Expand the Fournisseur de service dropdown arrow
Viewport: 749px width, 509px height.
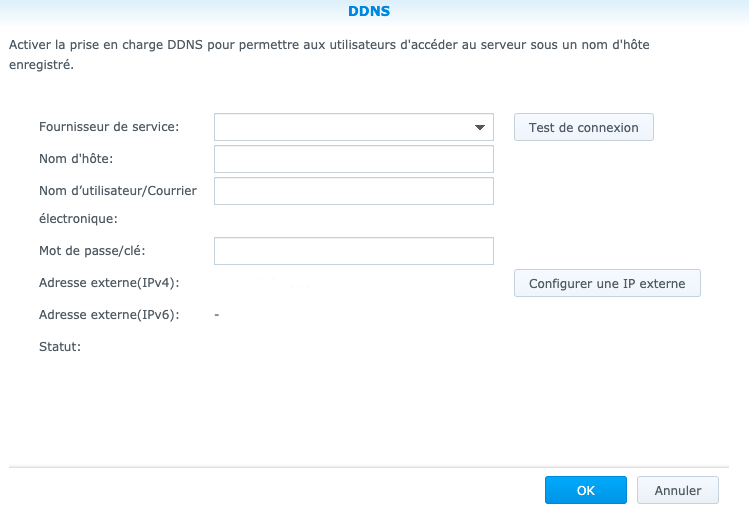pyautogui.click(x=480, y=128)
